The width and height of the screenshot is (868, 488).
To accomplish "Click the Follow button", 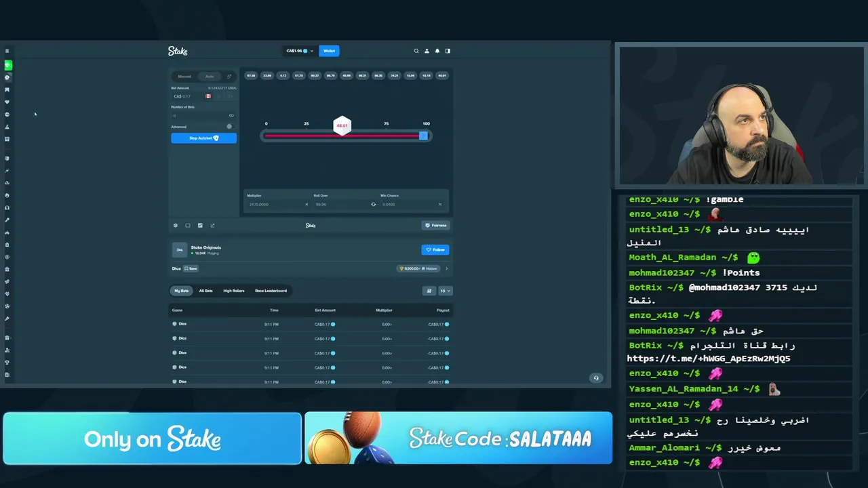I will (435, 249).
